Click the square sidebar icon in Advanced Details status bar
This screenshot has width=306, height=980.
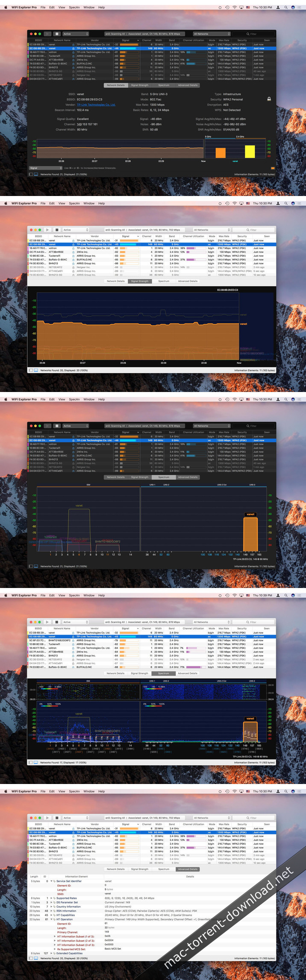pos(31,958)
